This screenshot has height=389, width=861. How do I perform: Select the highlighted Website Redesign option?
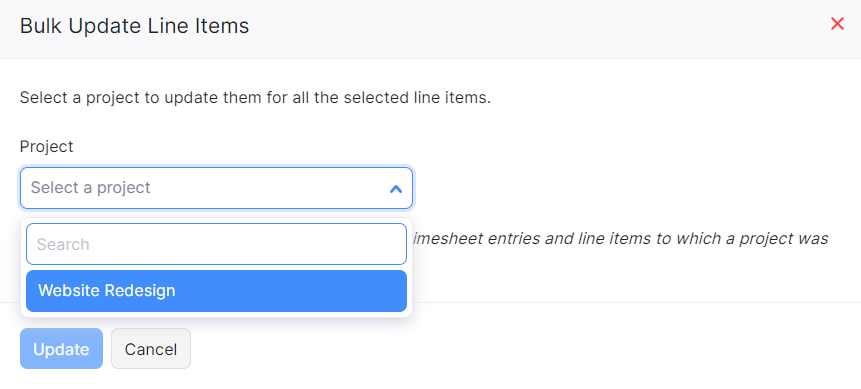point(216,291)
